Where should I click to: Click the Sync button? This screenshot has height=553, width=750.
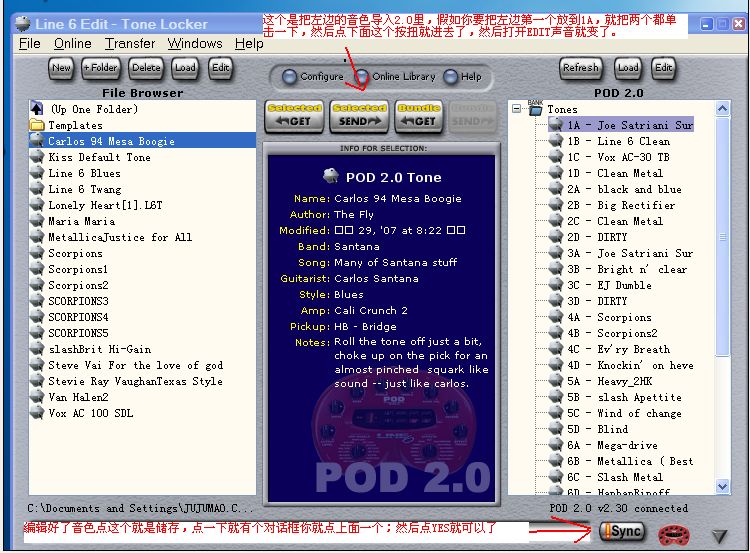tap(623, 531)
